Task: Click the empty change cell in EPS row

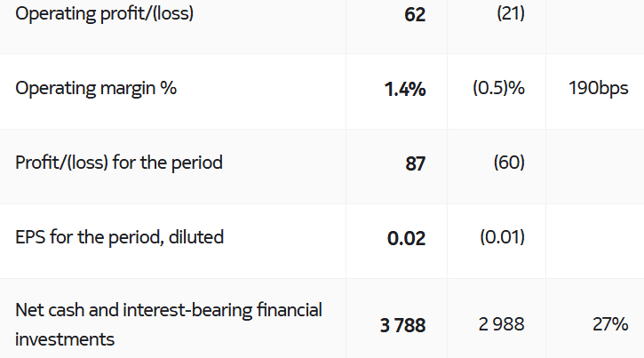Action: [594, 238]
